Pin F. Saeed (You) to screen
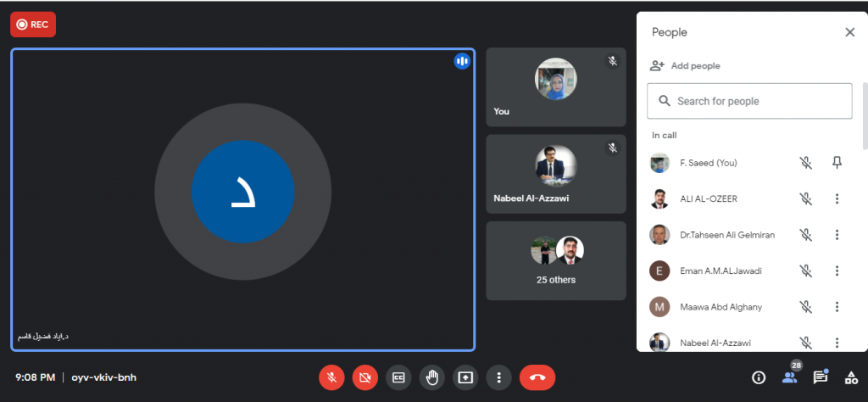The image size is (868, 402). click(837, 163)
